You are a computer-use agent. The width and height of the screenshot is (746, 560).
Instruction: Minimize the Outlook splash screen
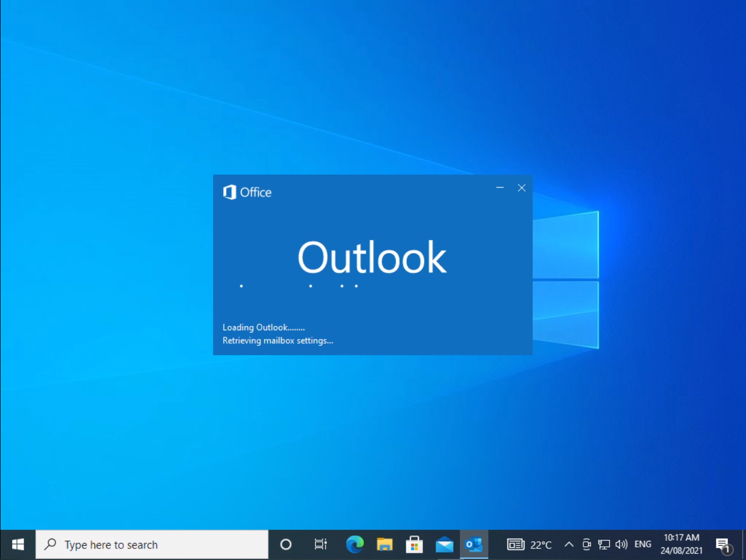click(x=500, y=188)
